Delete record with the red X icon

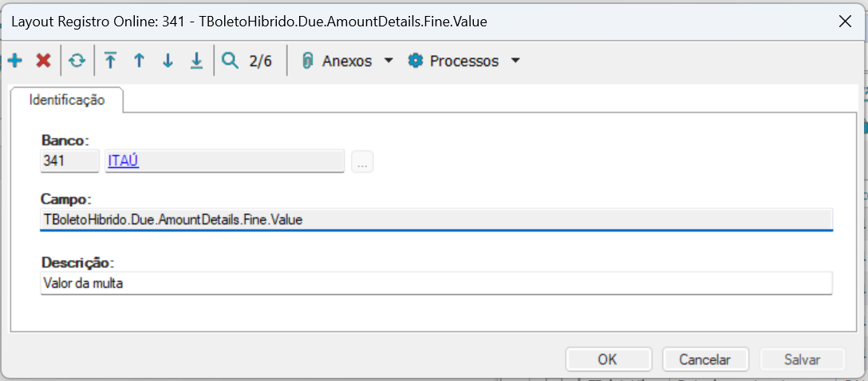pos(44,61)
